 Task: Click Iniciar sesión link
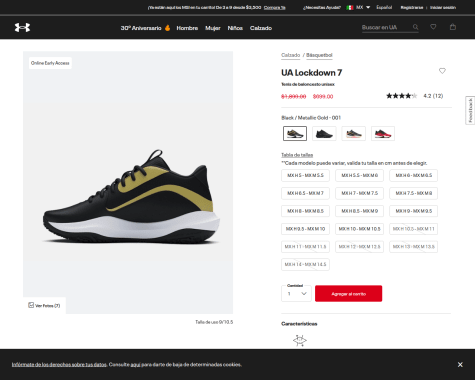[x=443, y=7]
